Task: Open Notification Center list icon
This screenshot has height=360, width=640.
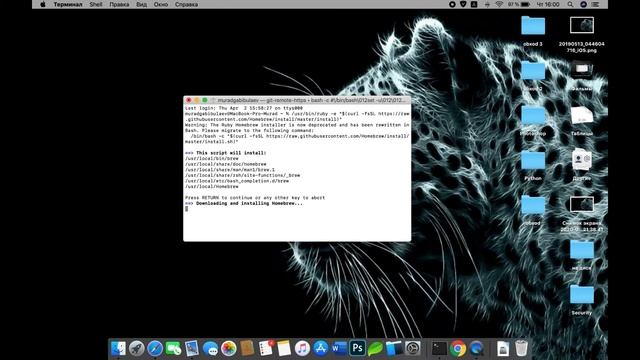Action: click(x=596, y=4)
